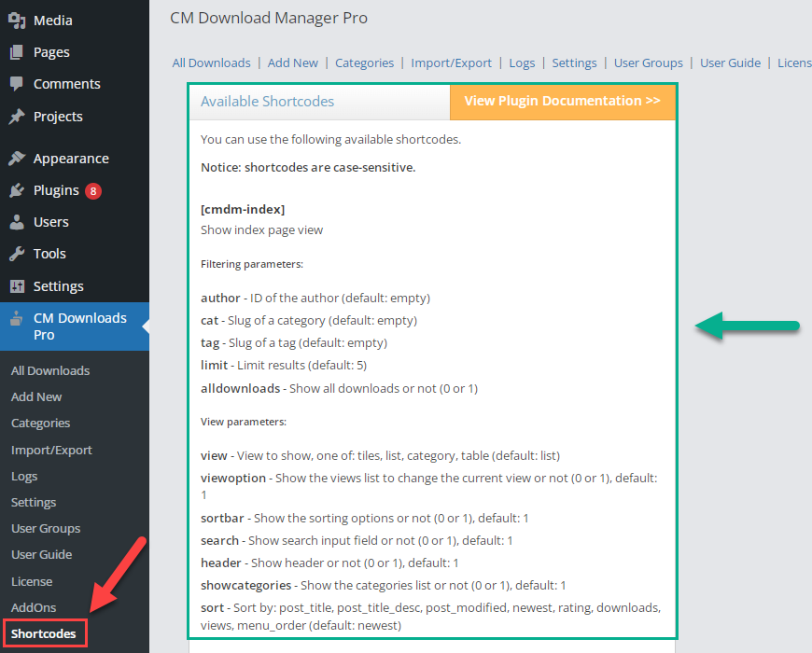
Task: Open Logs in sidebar submenu
Action: [x=24, y=477]
